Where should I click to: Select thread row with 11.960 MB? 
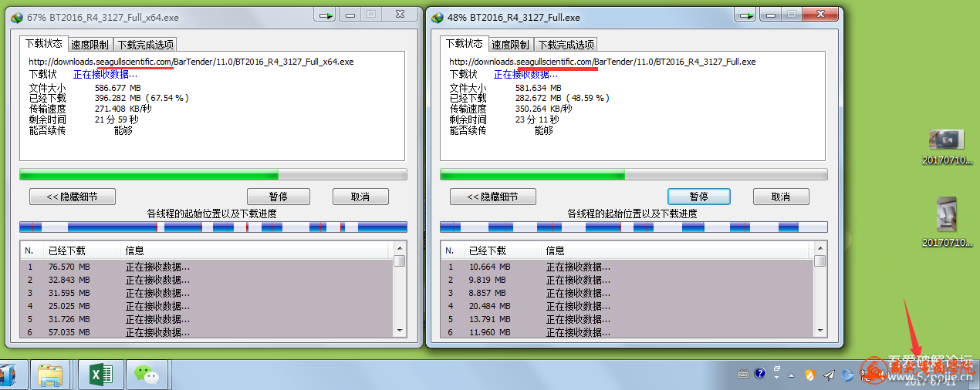pyautogui.click(x=627, y=331)
